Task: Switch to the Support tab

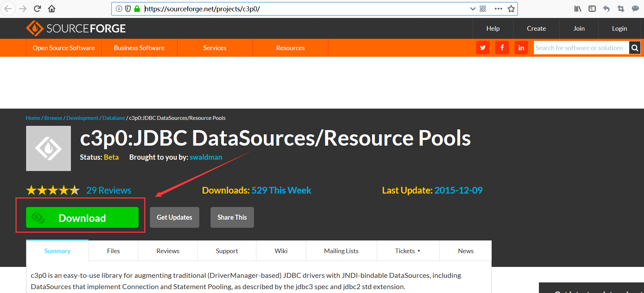Action: (227, 251)
